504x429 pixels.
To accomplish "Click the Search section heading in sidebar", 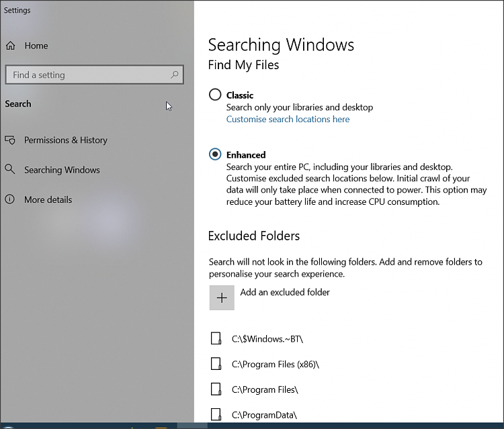I will tap(18, 103).
